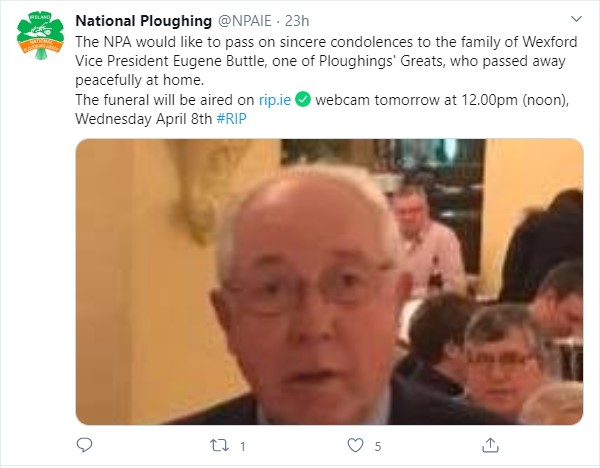Open the share tweet icon
This screenshot has height=468, width=600.
click(490, 445)
